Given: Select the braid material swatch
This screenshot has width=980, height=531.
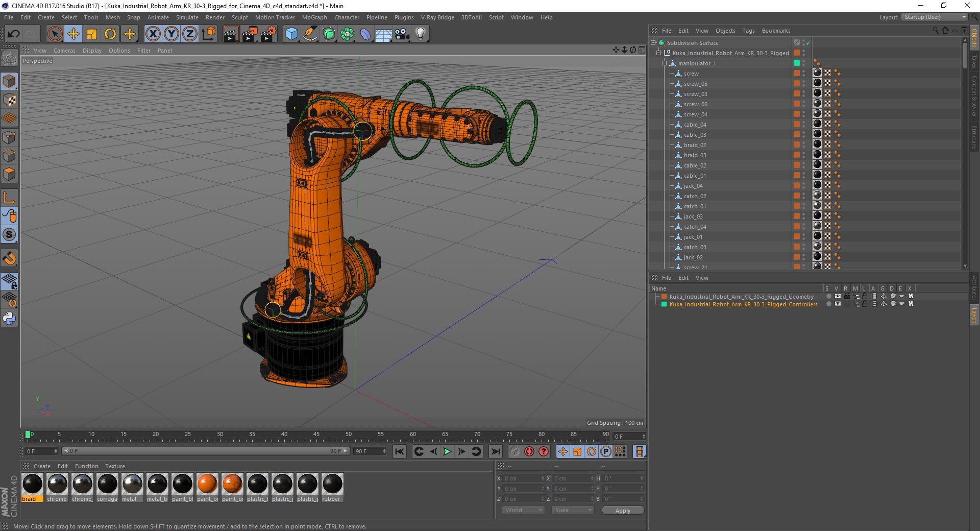Looking at the screenshot, I should tap(33, 488).
